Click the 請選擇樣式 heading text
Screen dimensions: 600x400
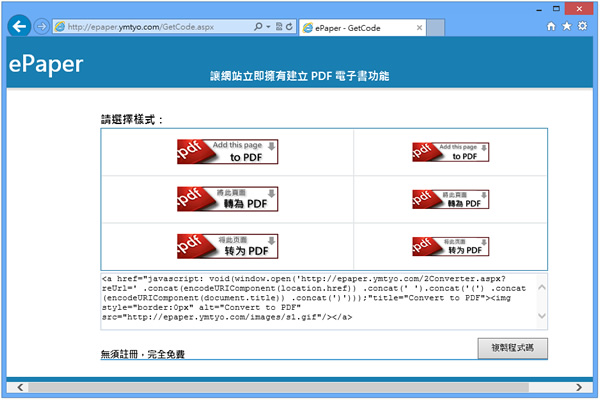(132, 120)
